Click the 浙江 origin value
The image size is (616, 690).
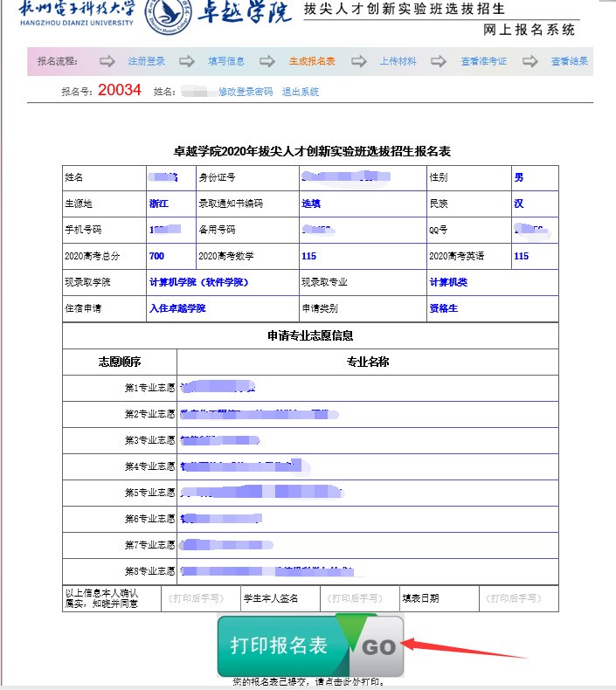(159, 204)
